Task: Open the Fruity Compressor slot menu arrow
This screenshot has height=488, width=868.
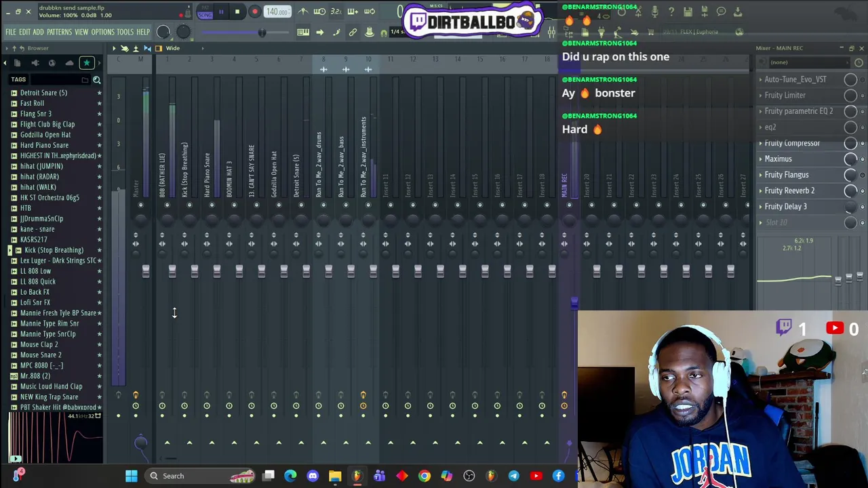Action: 760,143
